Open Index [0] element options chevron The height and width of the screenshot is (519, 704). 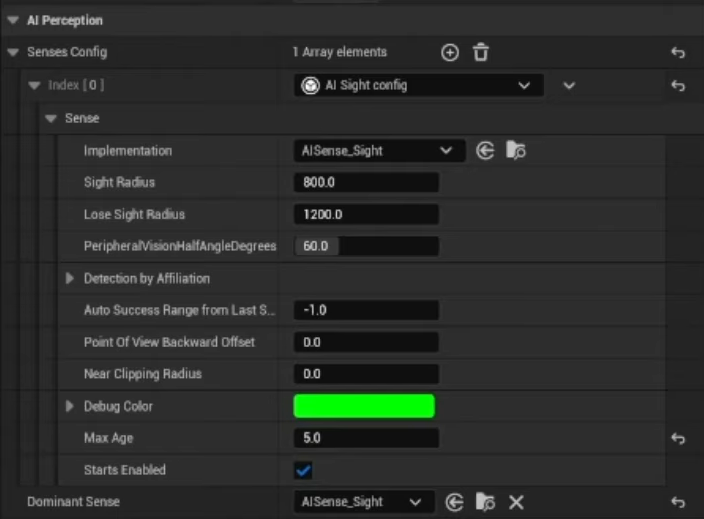[x=569, y=86]
